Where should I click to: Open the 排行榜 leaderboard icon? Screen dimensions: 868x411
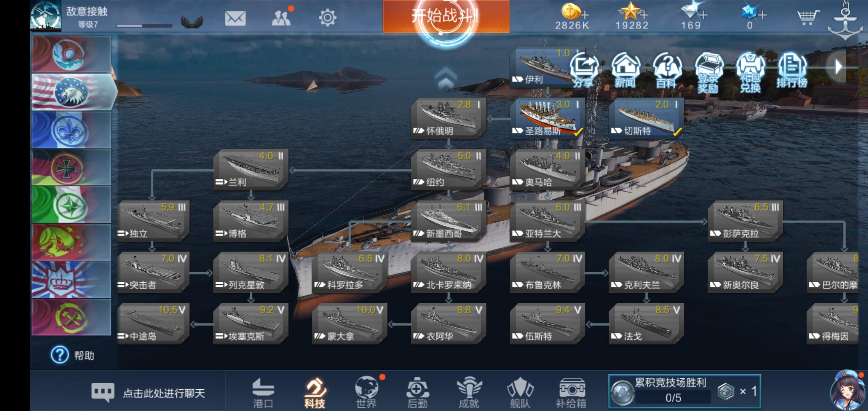click(x=792, y=70)
